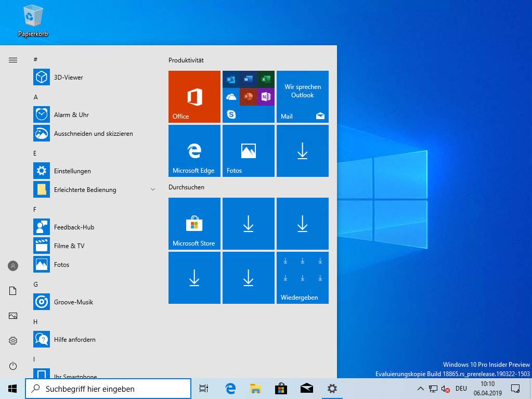Open the Wiedergeben tile folder
Image resolution: width=532 pixels, height=399 pixels.
tap(303, 278)
